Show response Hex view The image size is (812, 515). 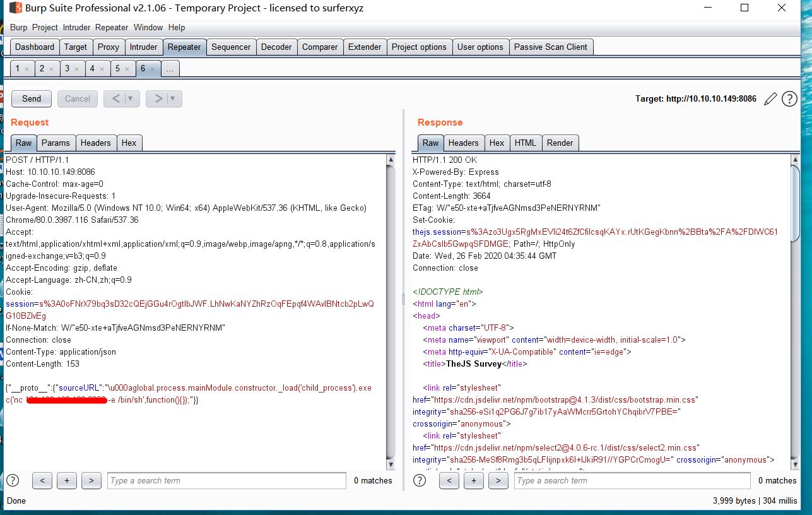[x=497, y=143]
